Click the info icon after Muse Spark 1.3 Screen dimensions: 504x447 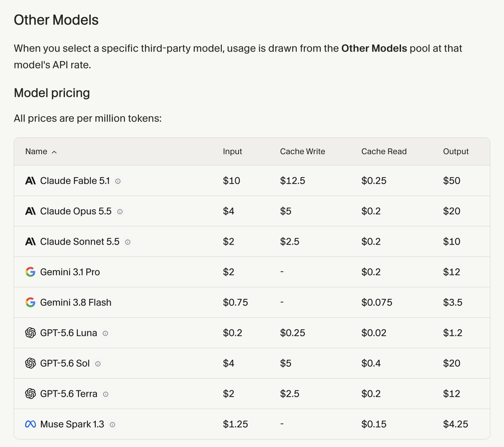pyautogui.click(x=113, y=425)
